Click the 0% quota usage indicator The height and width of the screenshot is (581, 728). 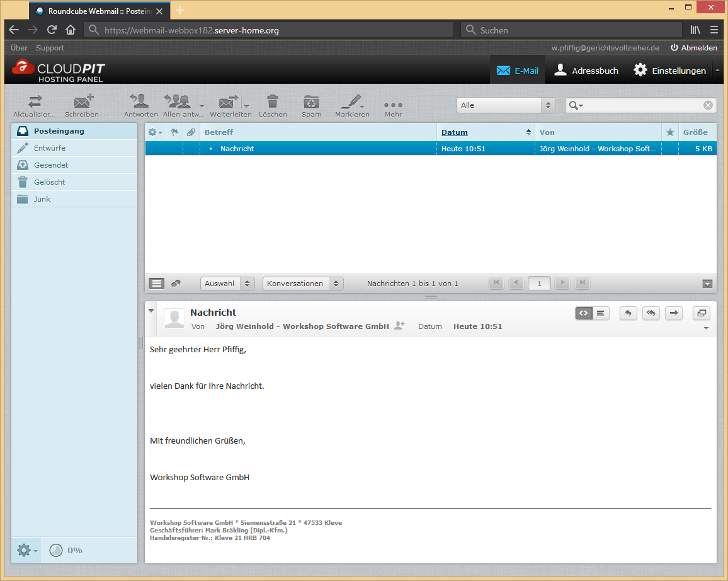(x=67, y=550)
